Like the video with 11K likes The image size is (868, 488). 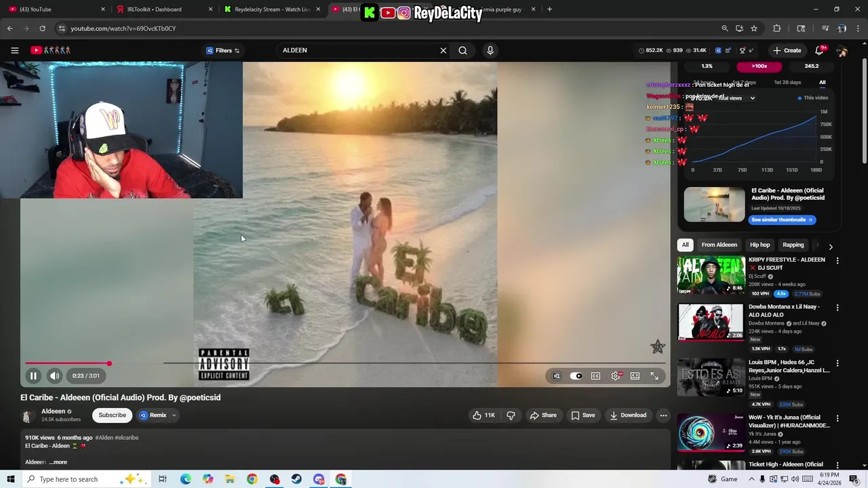coord(484,415)
